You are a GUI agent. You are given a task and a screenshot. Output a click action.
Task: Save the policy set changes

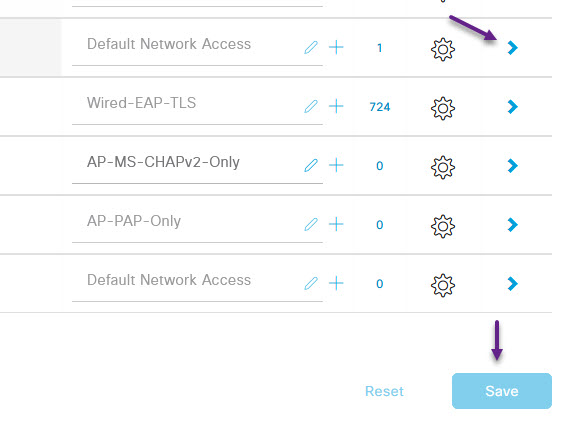pyautogui.click(x=502, y=391)
